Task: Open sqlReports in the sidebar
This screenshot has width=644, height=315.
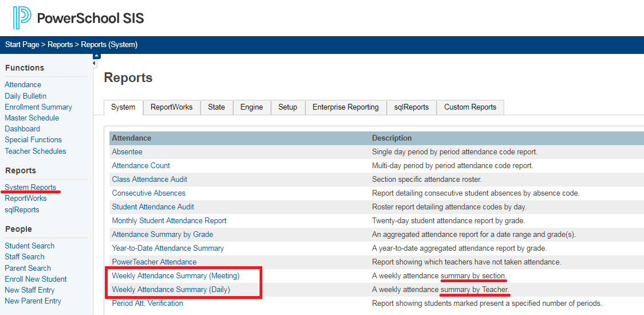Action: (x=22, y=210)
